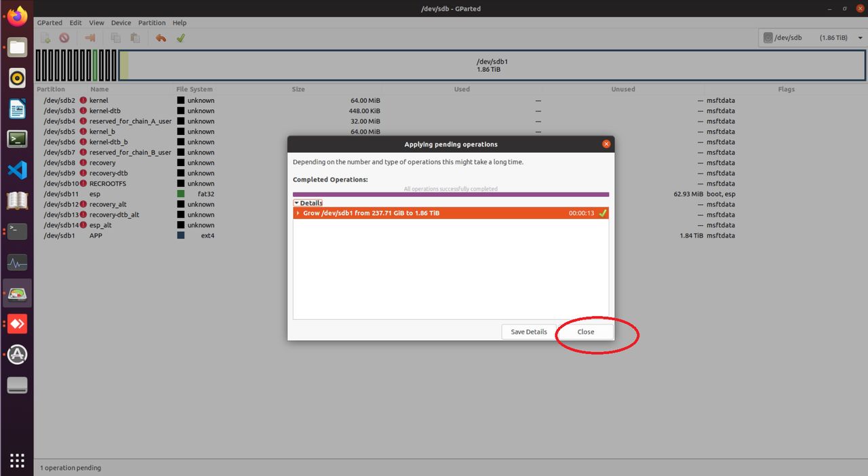Click the ext4 blue color swatch
Image resolution: width=868 pixels, height=476 pixels.
[181, 235]
